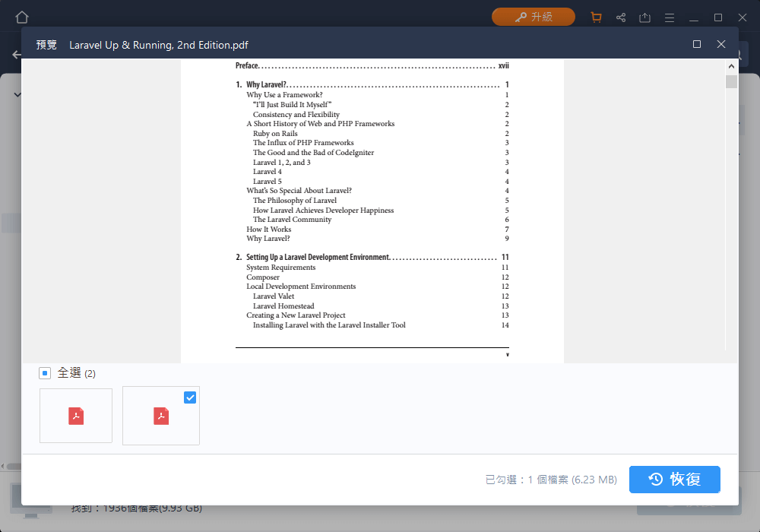Screen dimensions: 760x532
Task: Click the PDF icon in the first thumbnail
Action: click(76, 416)
